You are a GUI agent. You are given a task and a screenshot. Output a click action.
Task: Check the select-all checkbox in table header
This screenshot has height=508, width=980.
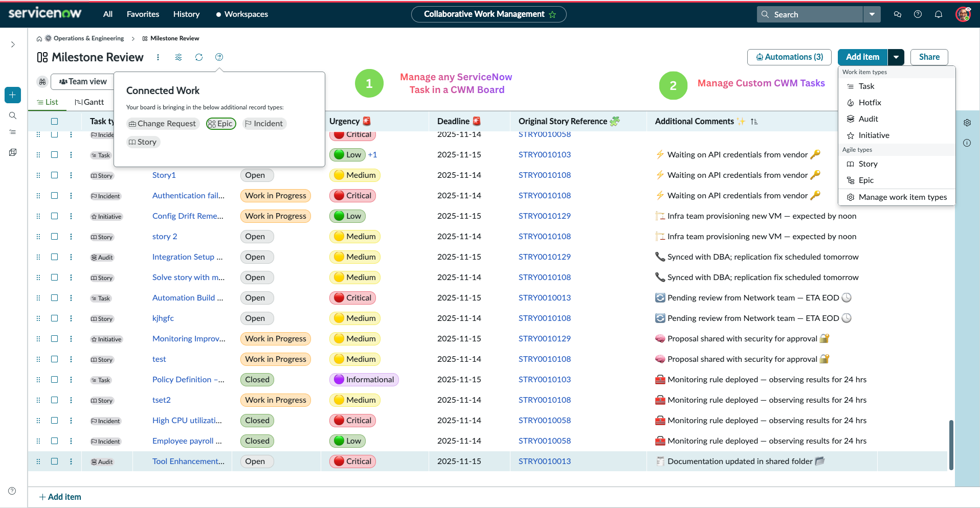(55, 122)
